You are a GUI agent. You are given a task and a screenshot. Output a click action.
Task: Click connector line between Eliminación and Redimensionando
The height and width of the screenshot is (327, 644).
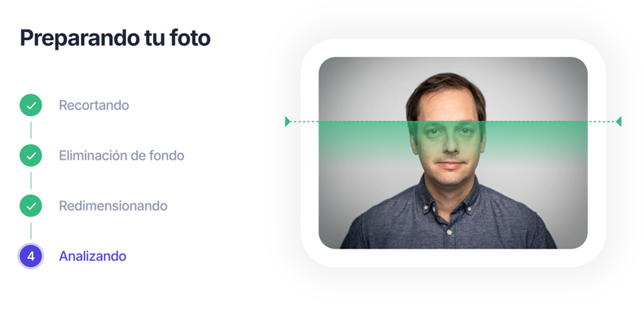[x=31, y=180]
